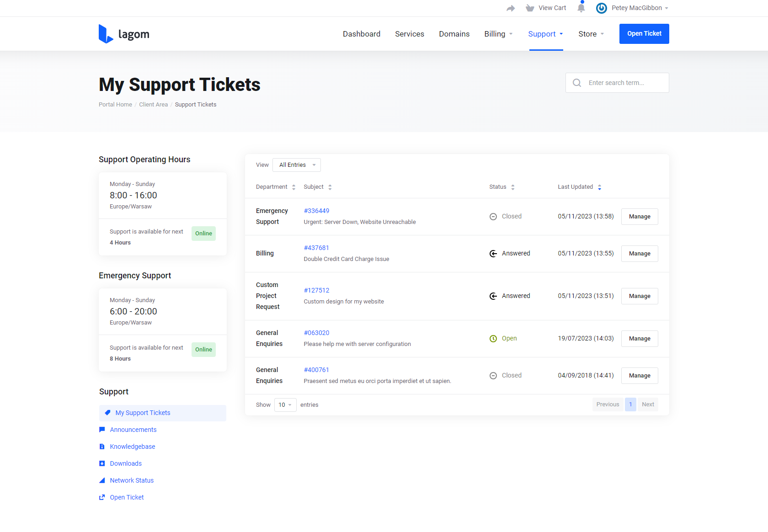Expand the Billing menu dropdown
This screenshot has width=768, height=532.
point(499,34)
